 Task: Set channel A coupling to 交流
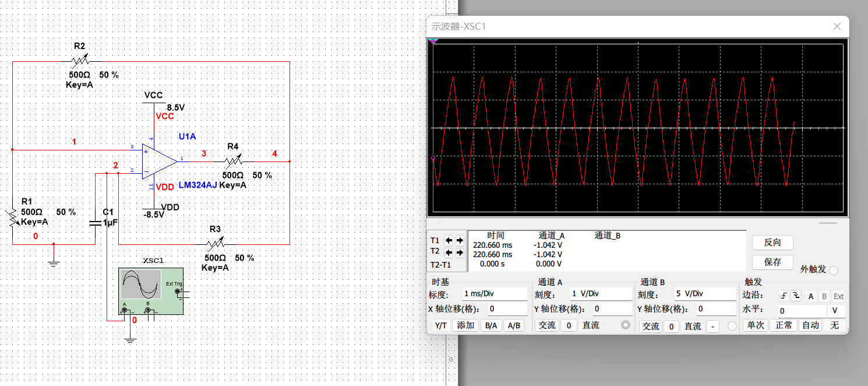tap(546, 325)
